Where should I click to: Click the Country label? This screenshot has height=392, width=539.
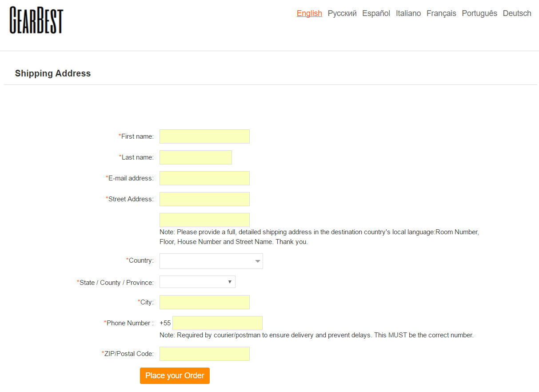click(x=140, y=260)
